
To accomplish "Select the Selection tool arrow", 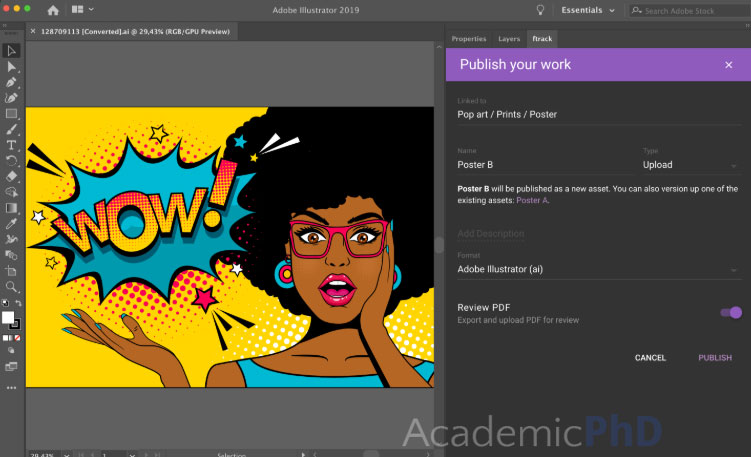I will pyautogui.click(x=11, y=50).
